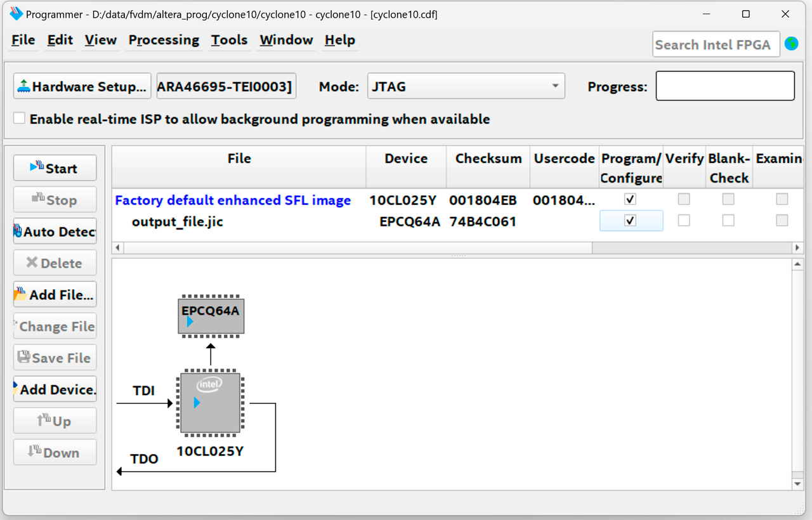Click the Save File button

[x=55, y=358]
